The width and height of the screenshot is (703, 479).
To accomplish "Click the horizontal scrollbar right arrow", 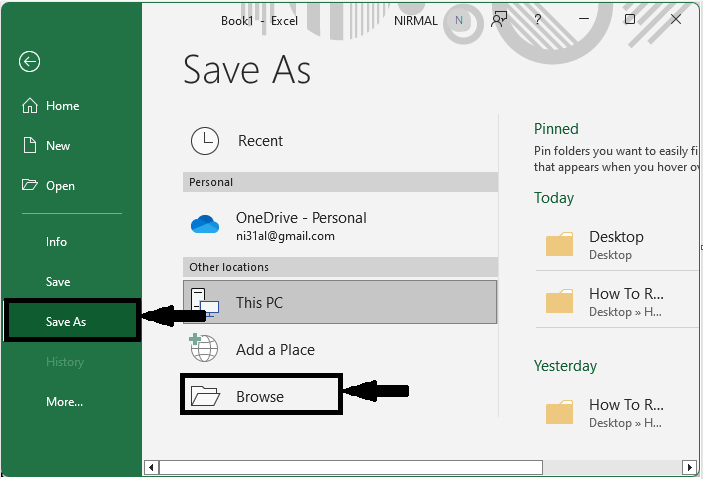I will coord(689,467).
